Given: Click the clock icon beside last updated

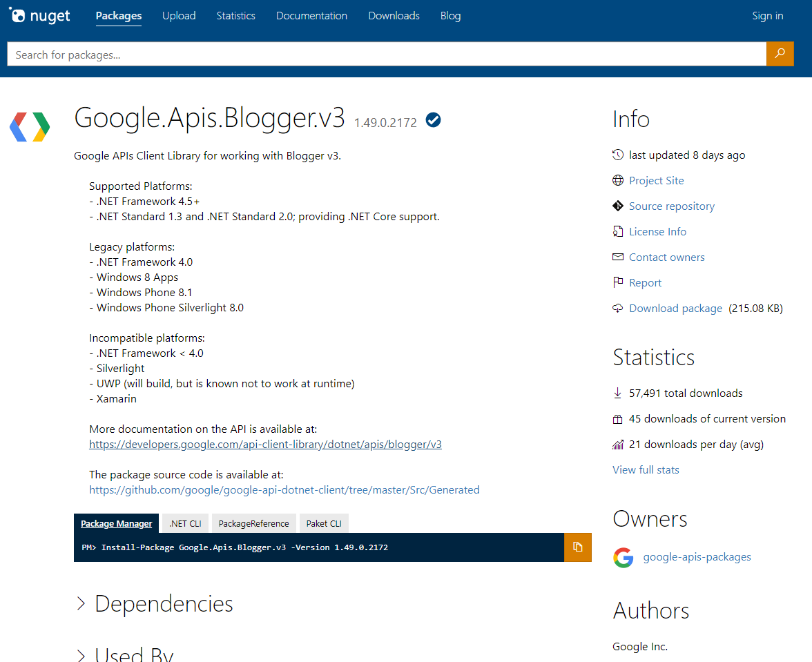Looking at the screenshot, I should 618,155.
